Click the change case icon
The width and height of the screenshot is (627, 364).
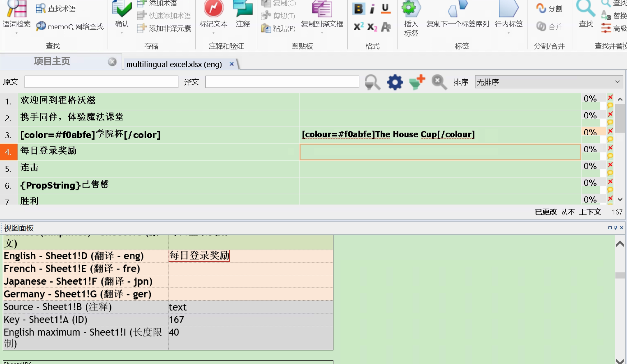tap(386, 27)
